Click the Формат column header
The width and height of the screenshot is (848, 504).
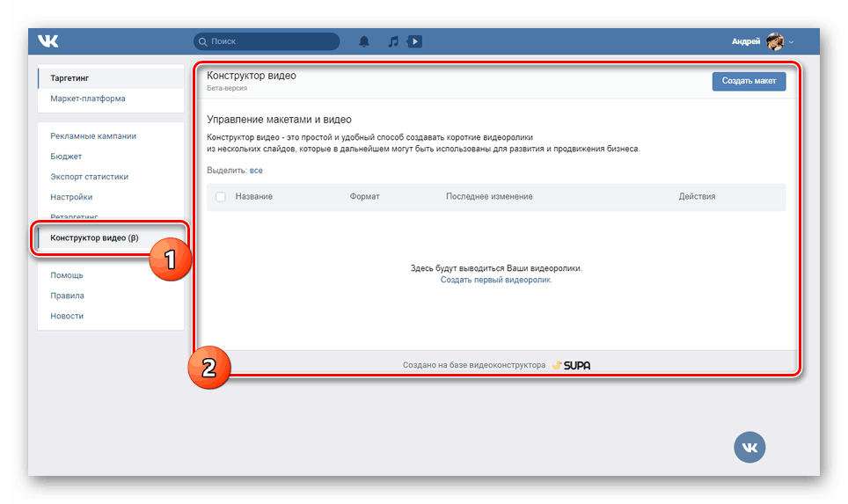tap(364, 197)
